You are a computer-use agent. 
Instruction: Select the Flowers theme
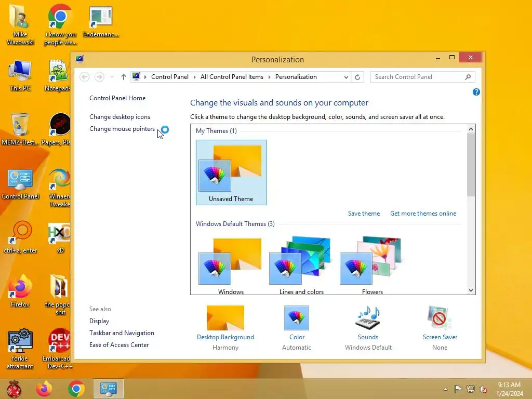click(x=372, y=265)
